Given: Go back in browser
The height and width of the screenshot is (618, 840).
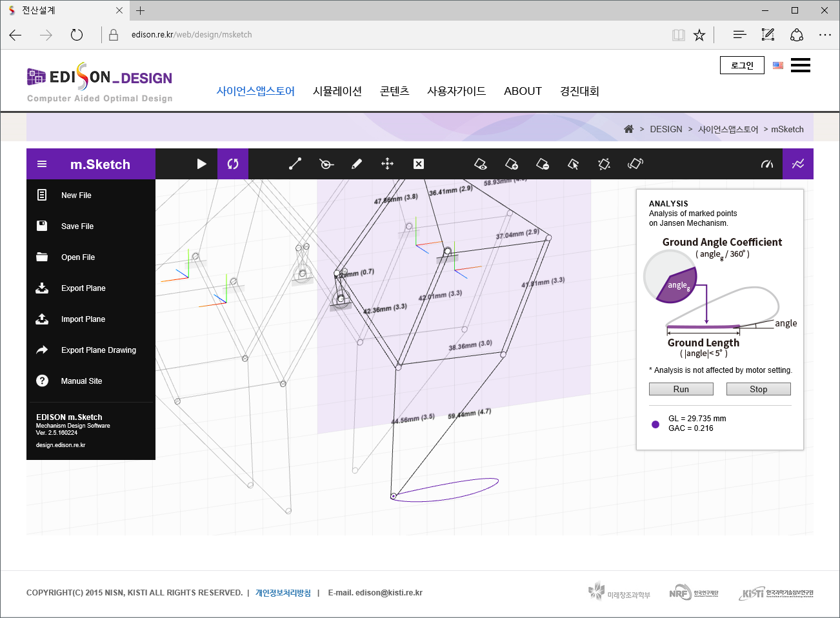Looking at the screenshot, I should (x=15, y=35).
